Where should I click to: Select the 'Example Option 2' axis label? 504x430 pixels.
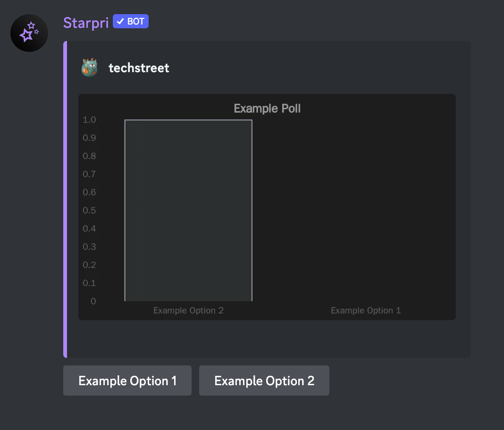188,310
